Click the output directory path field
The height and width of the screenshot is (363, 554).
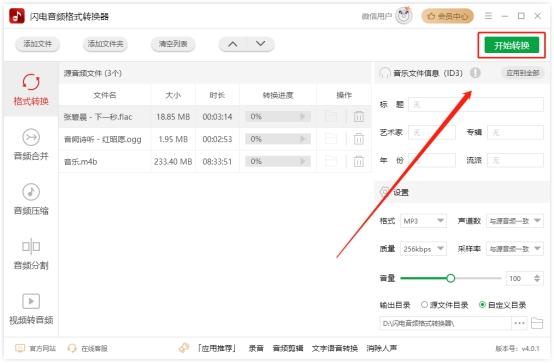click(x=445, y=323)
